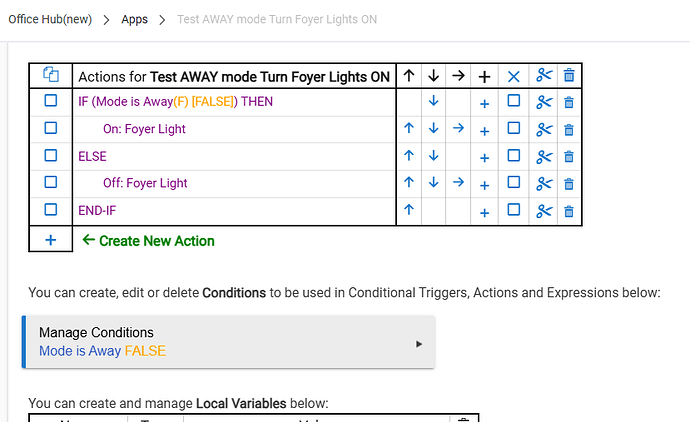Click the header X column icon
The width and height of the screenshot is (690, 422).
pyautogui.click(x=514, y=75)
